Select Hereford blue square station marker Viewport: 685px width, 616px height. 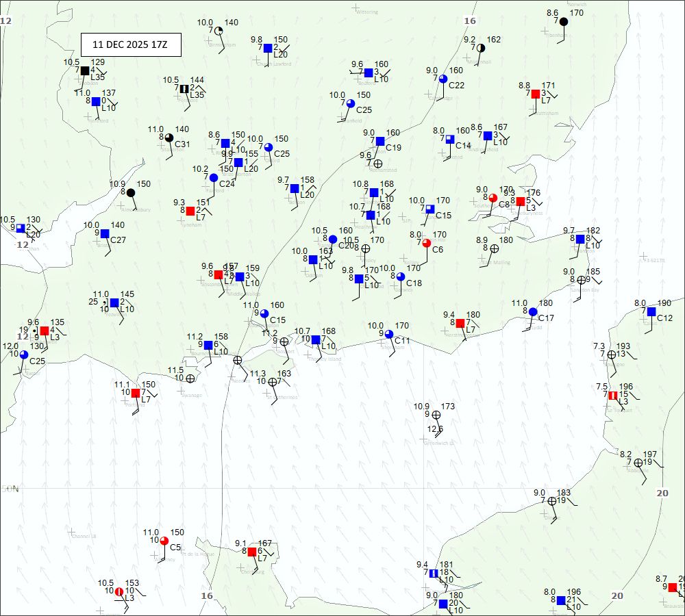click(x=96, y=102)
